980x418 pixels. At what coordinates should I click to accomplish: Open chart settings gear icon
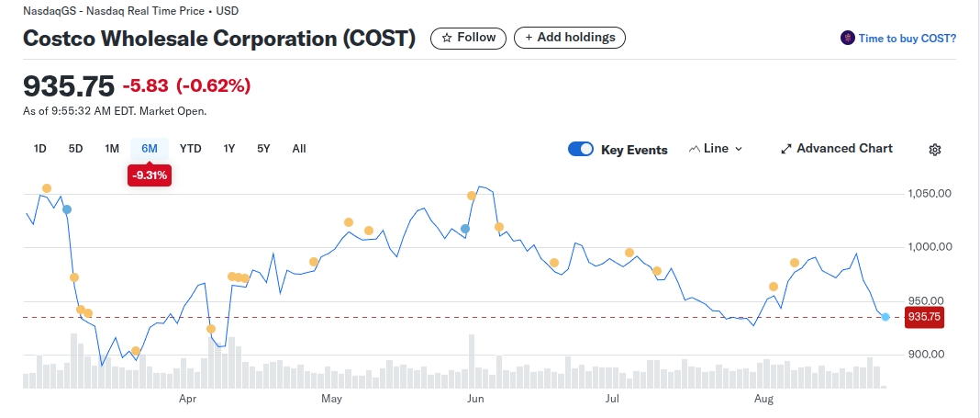[x=935, y=150]
